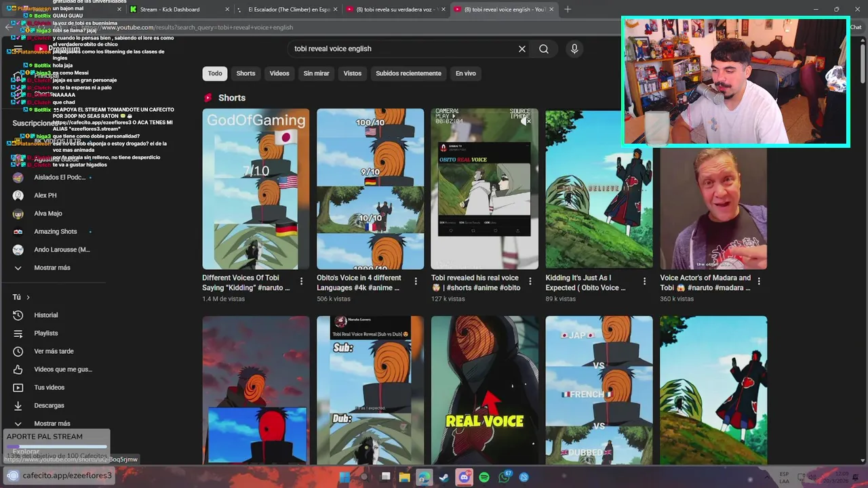The width and height of the screenshot is (868, 488).
Task: Close the "tobi reveal voice english" tab
Action: [x=551, y=9]
